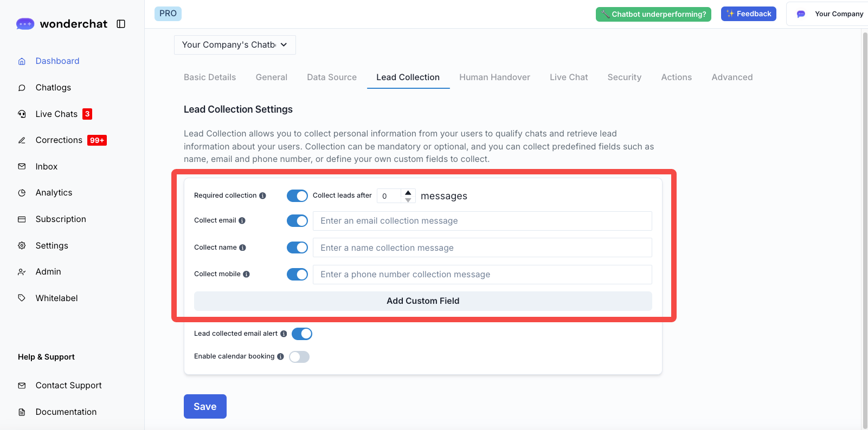868x430 pixels.
Task: Open the Analytics chart icon
Action: pos(22,193)
